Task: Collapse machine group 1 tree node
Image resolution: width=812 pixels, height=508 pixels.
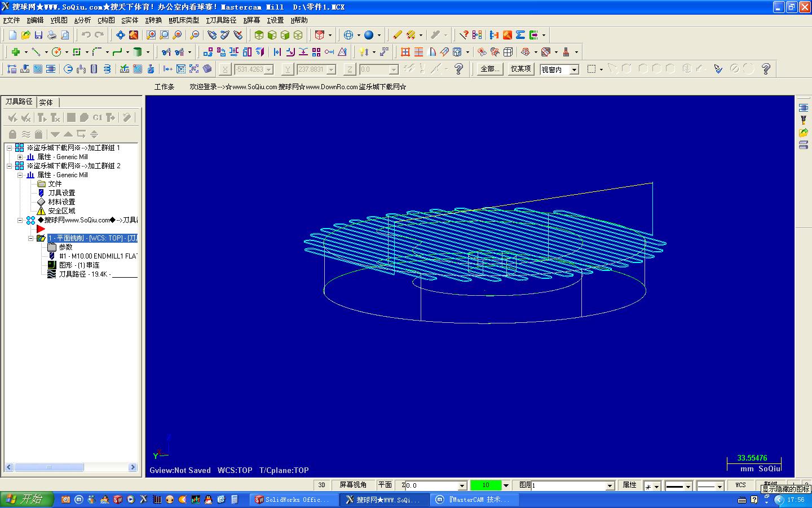Action: tap(10, 148)
